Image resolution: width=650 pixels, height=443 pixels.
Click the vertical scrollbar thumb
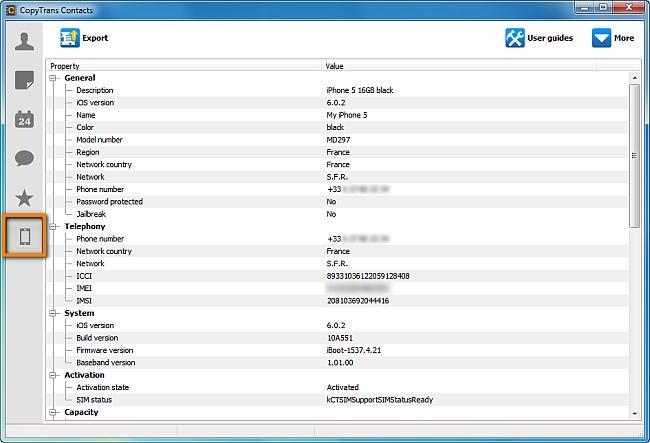[634, 155]
